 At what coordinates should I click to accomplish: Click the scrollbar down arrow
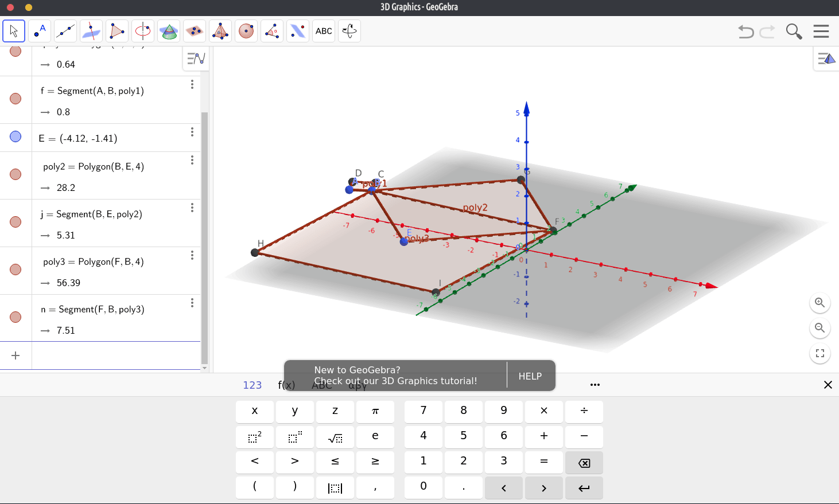(205, 368)
